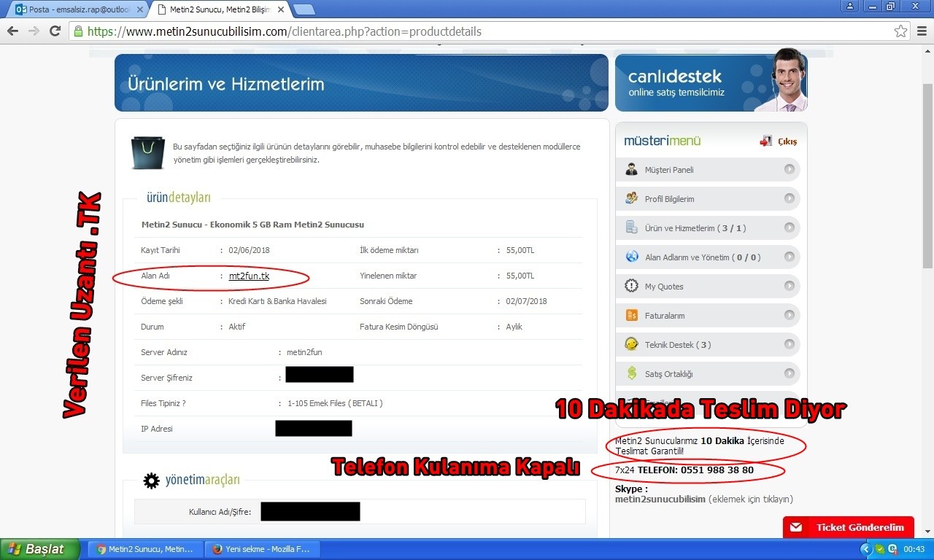Click the Ürün ve Hizmetlerim server icon
The width and height of the screenshot is (934, 560).
[x=632, y=228]
